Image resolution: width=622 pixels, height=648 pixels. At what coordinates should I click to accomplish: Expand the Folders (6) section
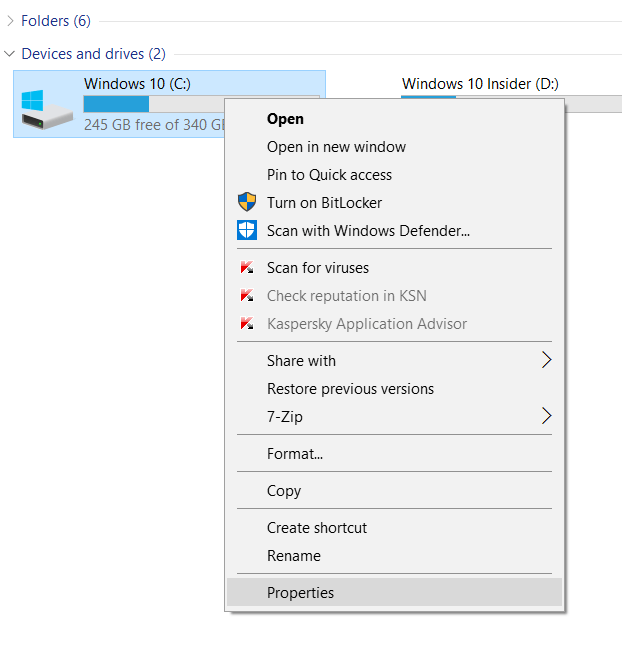pos(10,21)
